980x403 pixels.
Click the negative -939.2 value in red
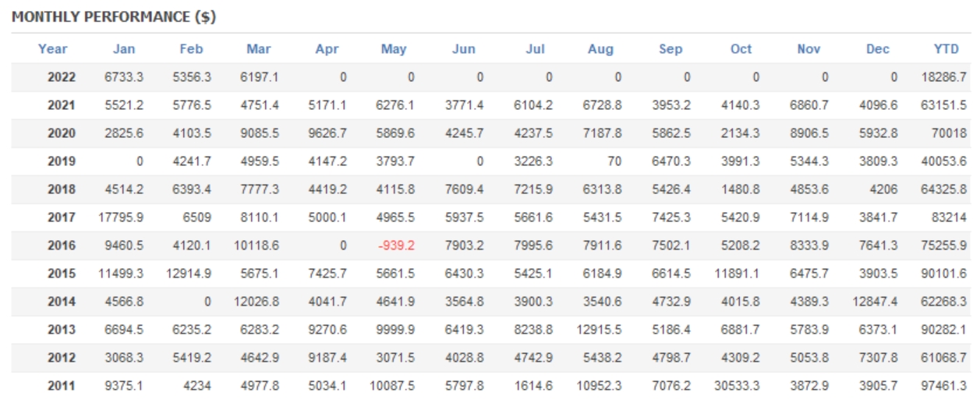pyautogui.click(x=396, y=246)
